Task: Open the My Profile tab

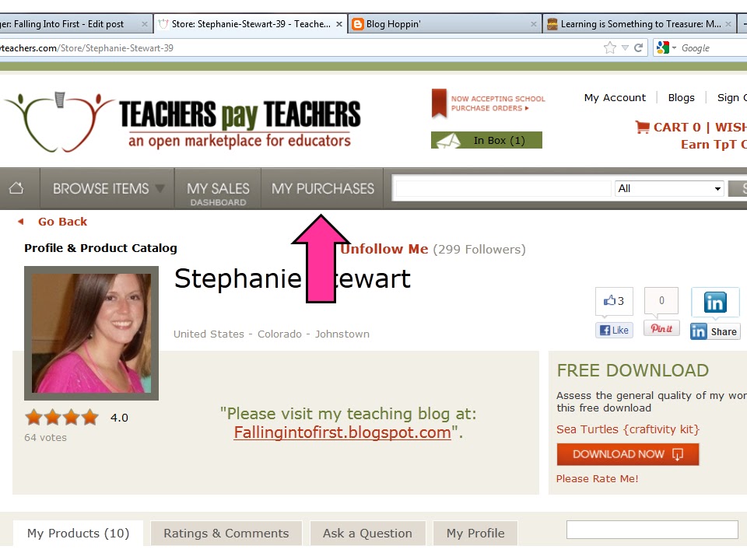Action: [x=475, y=534]
